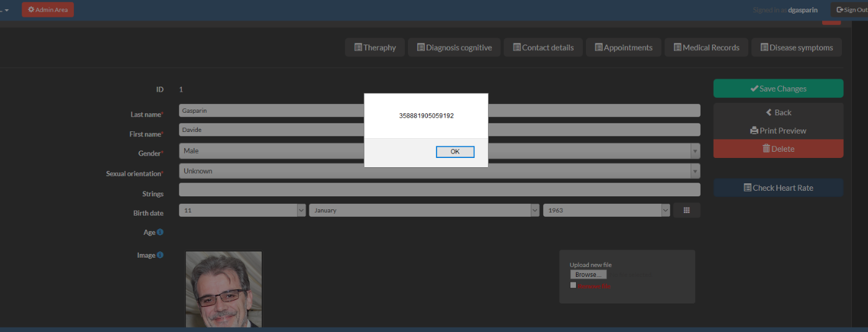Edit the First name field
Screen dimensions: 868x332
point(440,129)
